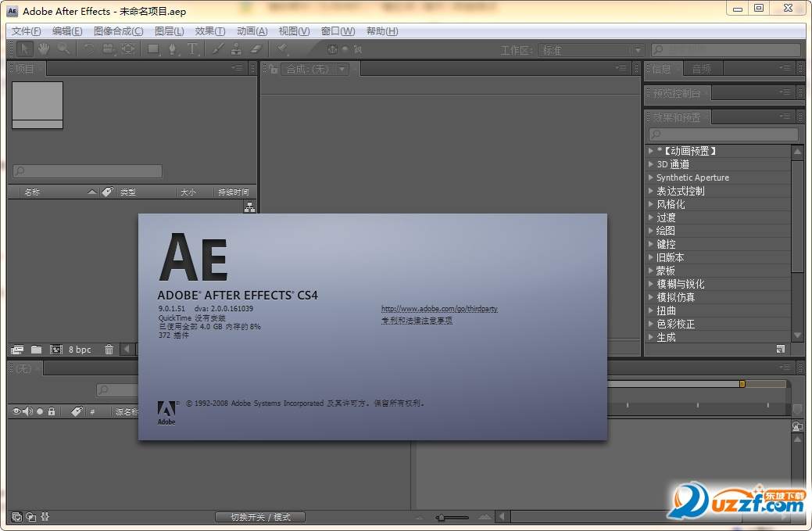The height and width of the screenshot is (531, 812).
Task: Click the Interpret Footage icon in Project panel
Action: tap(17, 350)
